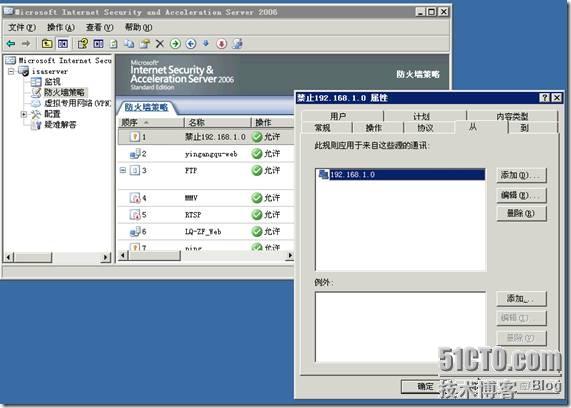Select 疑难解答 in the console tree
571x408 pixels.
tap(60, 125)
